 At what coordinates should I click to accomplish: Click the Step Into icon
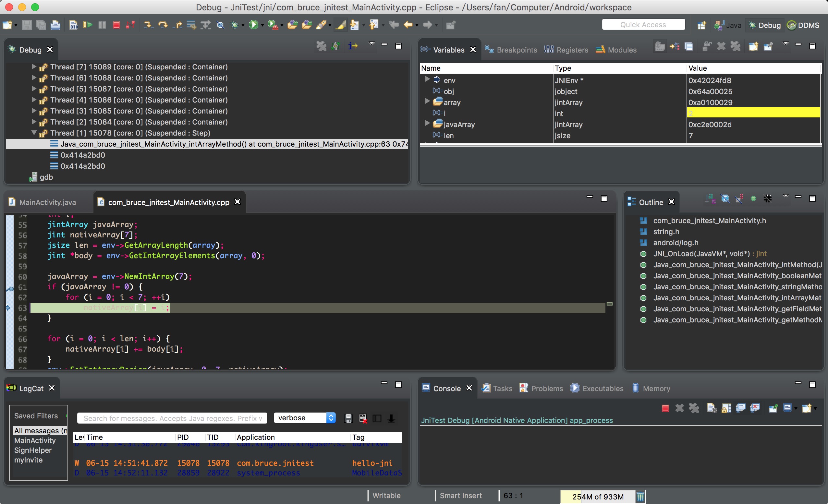[148, 25]
